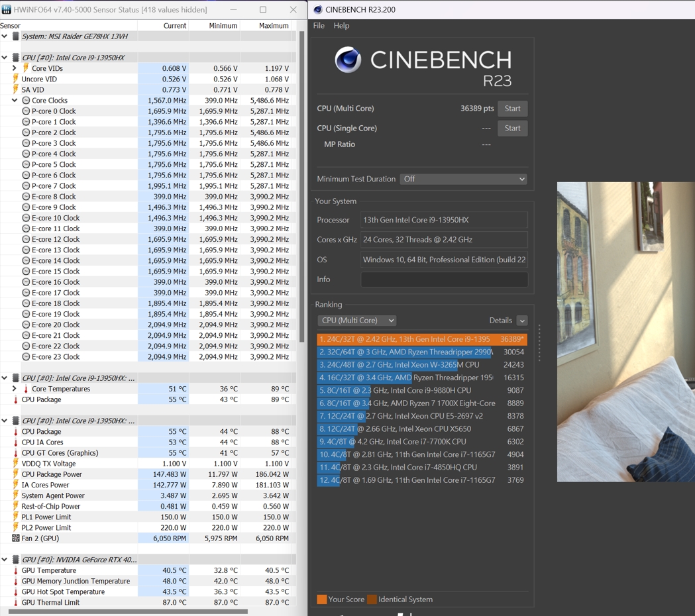Expand the Core Temperatures group
695x616 pixels.
pyautogui.click(x=15, y=389)
